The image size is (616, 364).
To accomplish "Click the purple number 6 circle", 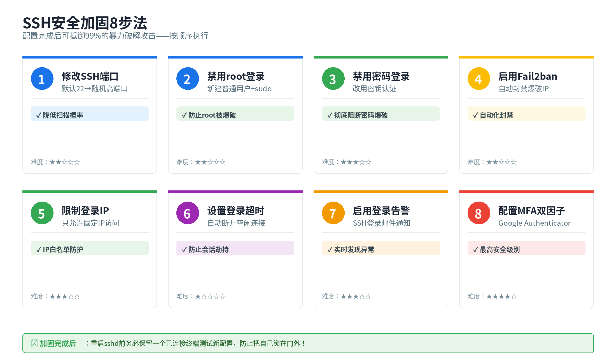I will coord(188,213).
